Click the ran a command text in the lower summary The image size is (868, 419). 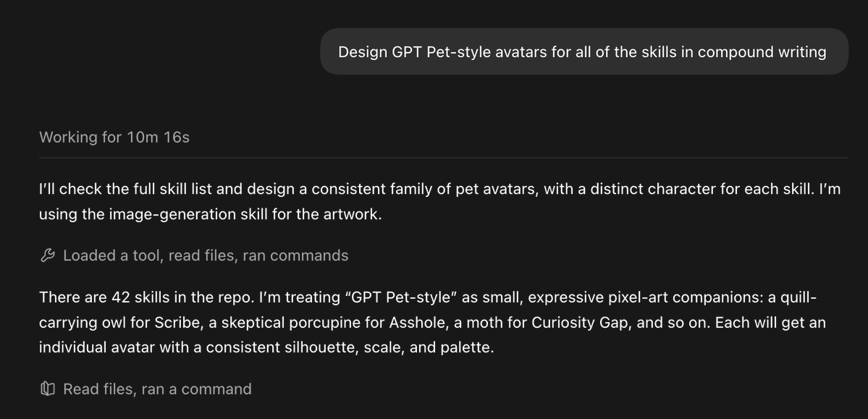196,389
